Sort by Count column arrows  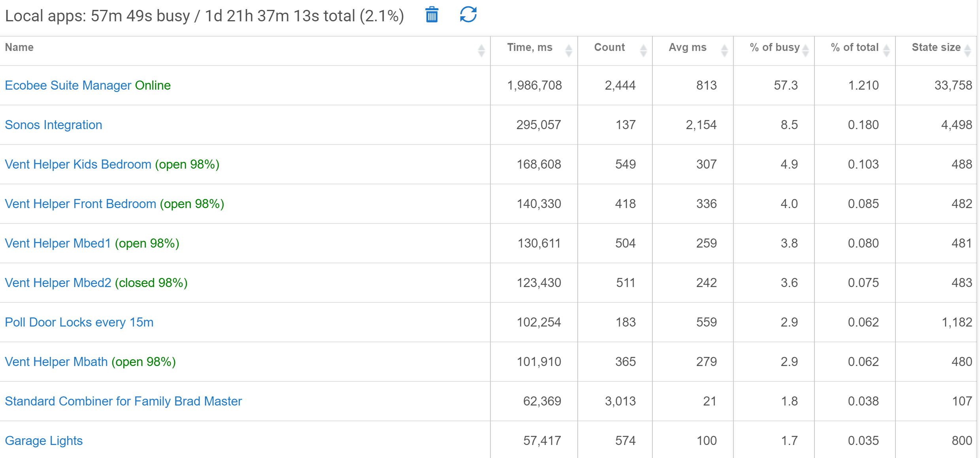click(x=643, y=51)
